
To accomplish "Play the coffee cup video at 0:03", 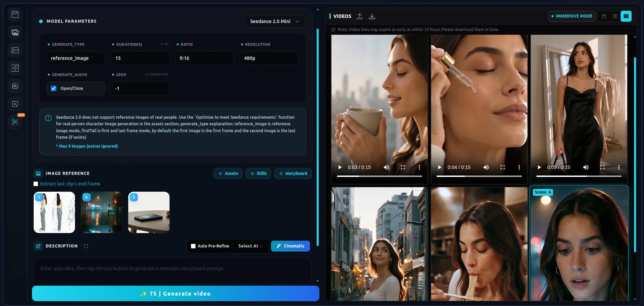I will click(x=340, y=167).
